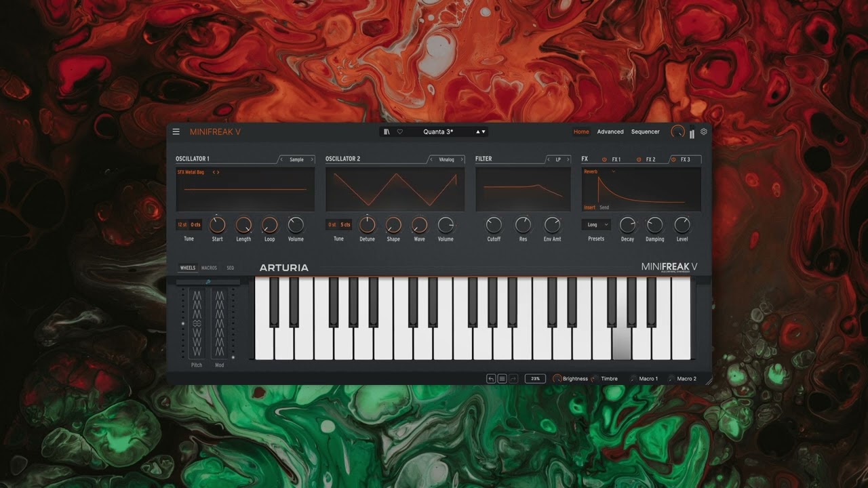Open the Reverb effect type dropdown
The image size is (868, 488).
point(599,172)
